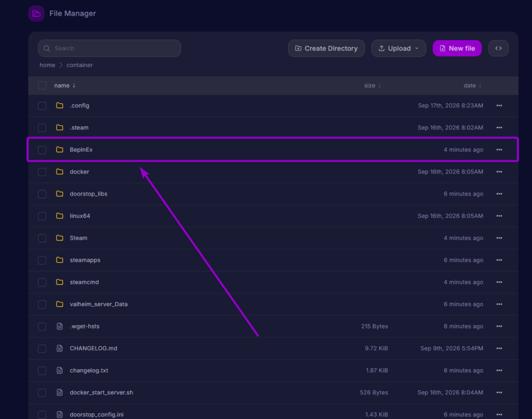Screen dimensions: 532x419
Task: Tick the checkbox for BepInEx
Action: [42, 150]
